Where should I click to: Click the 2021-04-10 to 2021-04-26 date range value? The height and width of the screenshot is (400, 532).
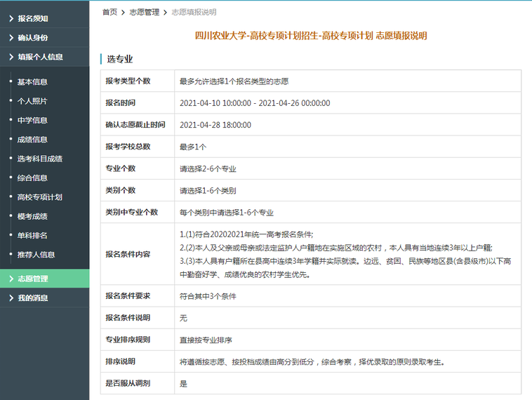click(255, 103)
